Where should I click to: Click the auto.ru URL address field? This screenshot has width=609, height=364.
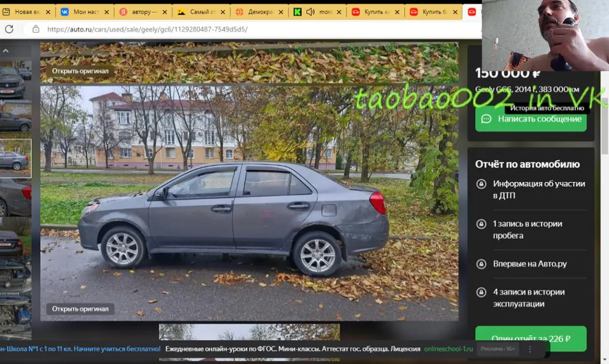(147, 29)
